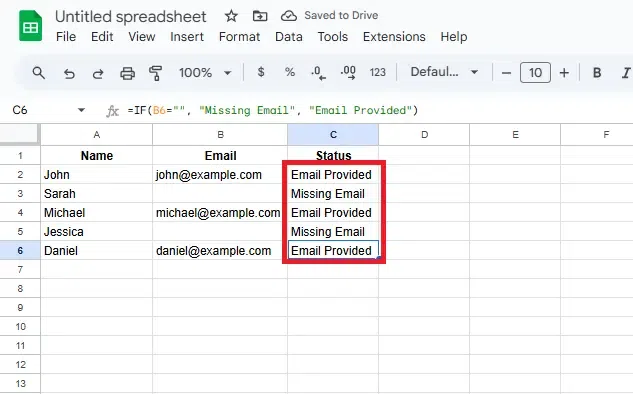Viewport: 633px width, 394px height.
Task: Click the select-all corner box
Action: click(20, 134)
